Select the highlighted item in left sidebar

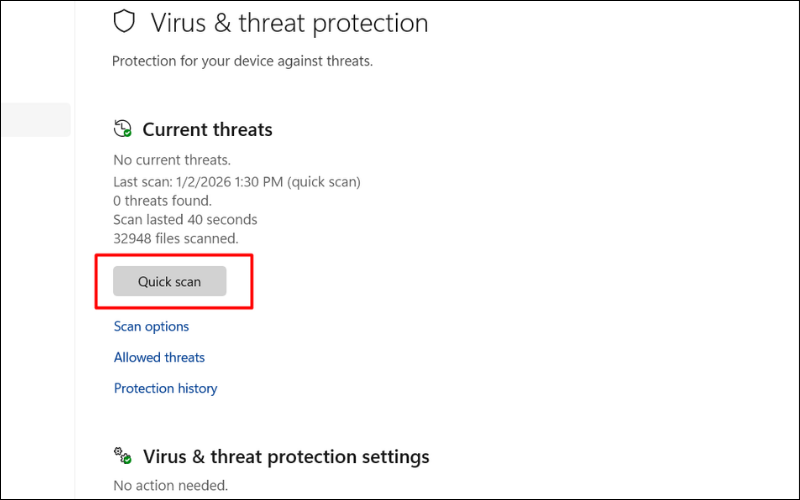[x=35, y=120]
